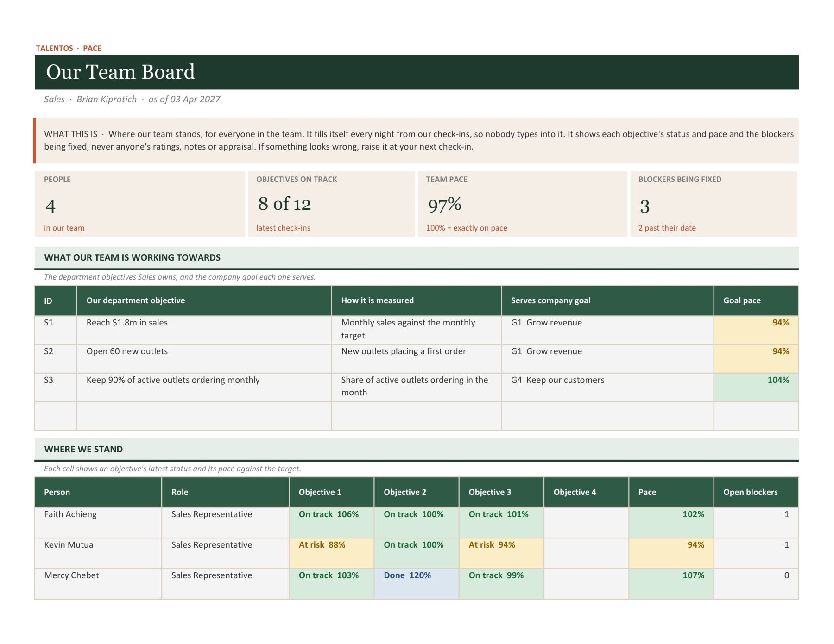Click the '100% = exactly on pace' caption
The width and height of the screenshot is (834, 644).
[467, 228]
